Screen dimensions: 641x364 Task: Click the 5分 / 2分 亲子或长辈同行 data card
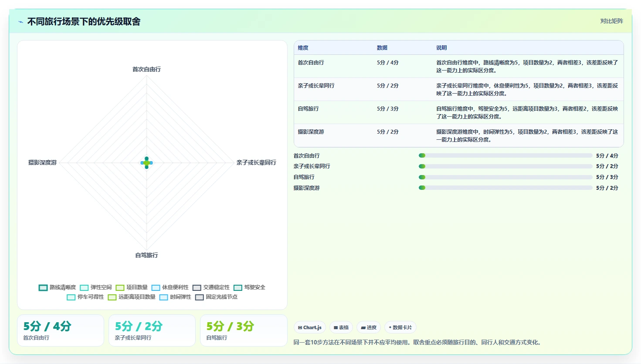pyautogui.click(x=152, y=330)
